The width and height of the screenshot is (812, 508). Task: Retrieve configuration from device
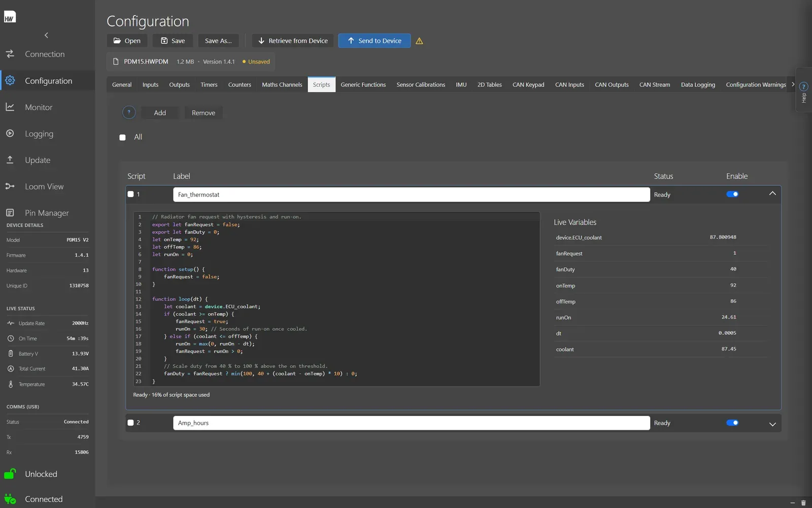click(x=293, y=41)
